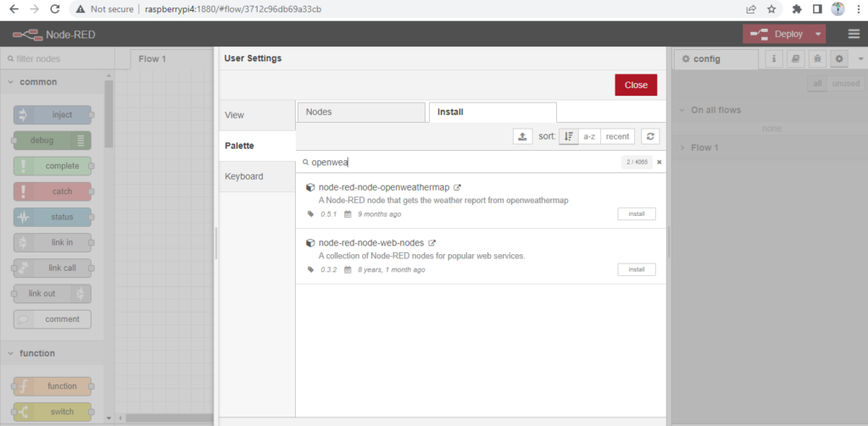The width and height of the screenshot is (868, 426).
Task: Select the catch node in palette
Action: (x=53, y=191)
